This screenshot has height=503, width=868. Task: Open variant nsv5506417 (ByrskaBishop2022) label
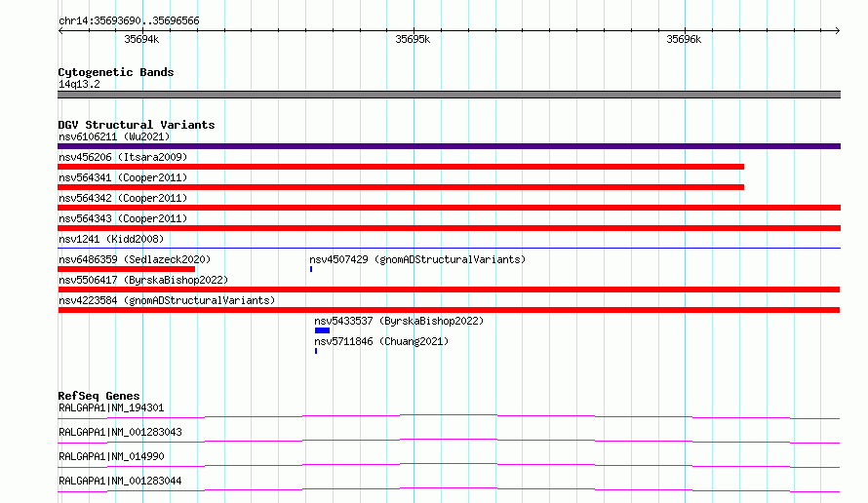coord(143,280)
